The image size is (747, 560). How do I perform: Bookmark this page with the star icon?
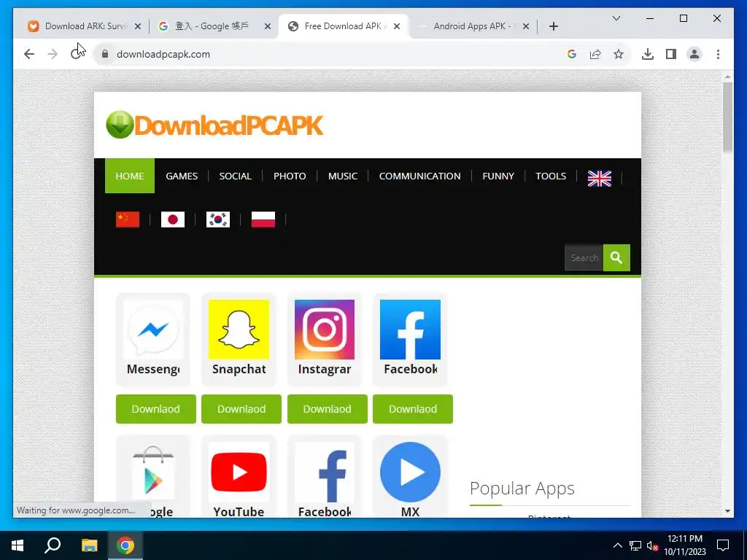pos(619,54)
